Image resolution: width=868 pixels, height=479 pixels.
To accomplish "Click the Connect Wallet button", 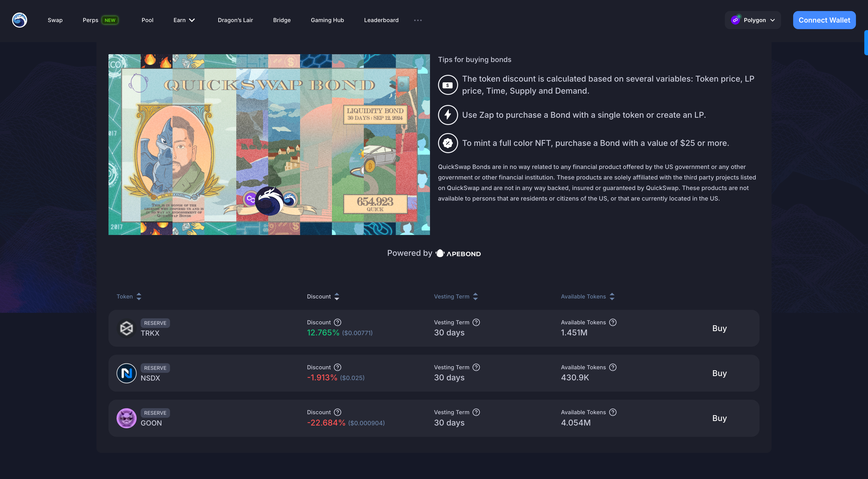I will [x=824, y=20].
